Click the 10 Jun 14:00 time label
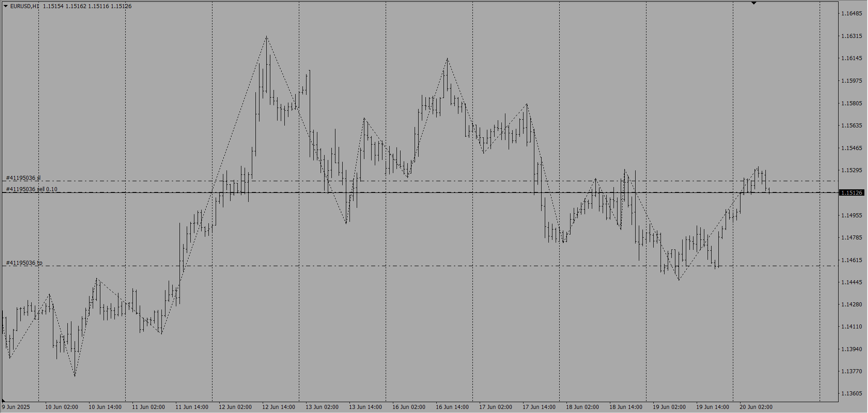The width and height of the screenshot is (868, 413). (105, 407)
